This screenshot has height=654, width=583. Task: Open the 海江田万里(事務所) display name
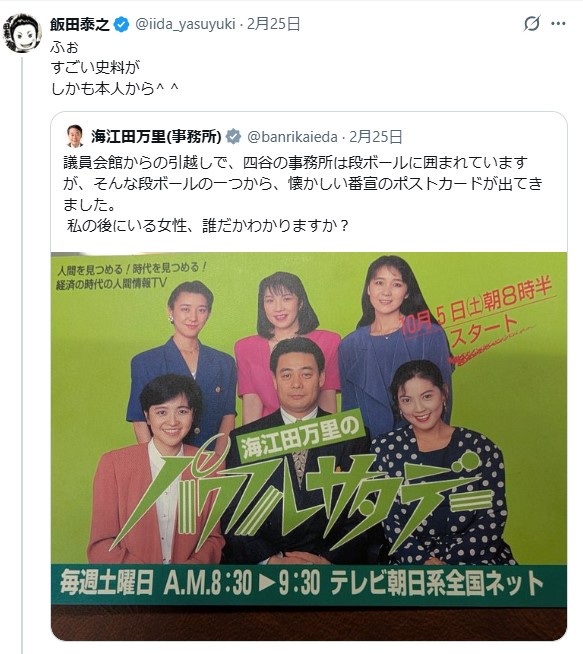point(156,136)
